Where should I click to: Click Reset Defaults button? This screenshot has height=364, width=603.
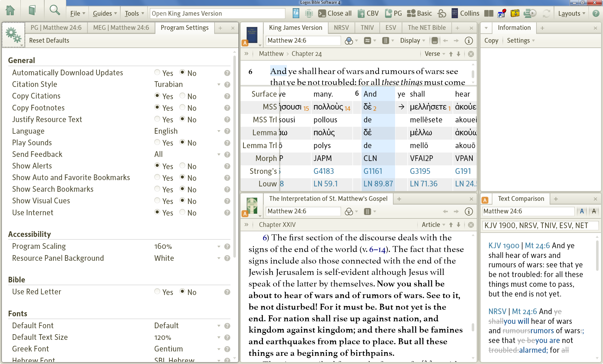(x=49, y=40)
